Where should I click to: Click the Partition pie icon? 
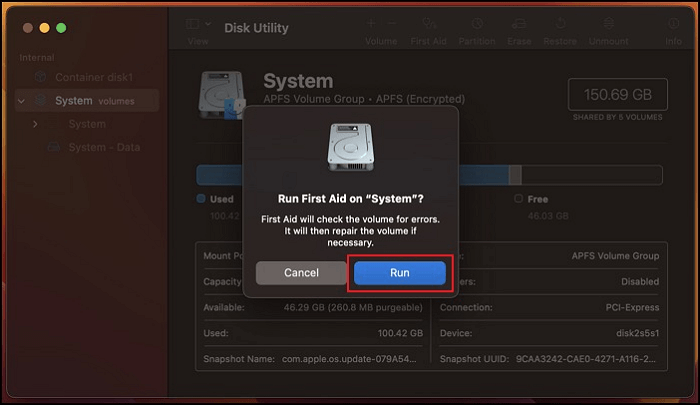[477, 23]
